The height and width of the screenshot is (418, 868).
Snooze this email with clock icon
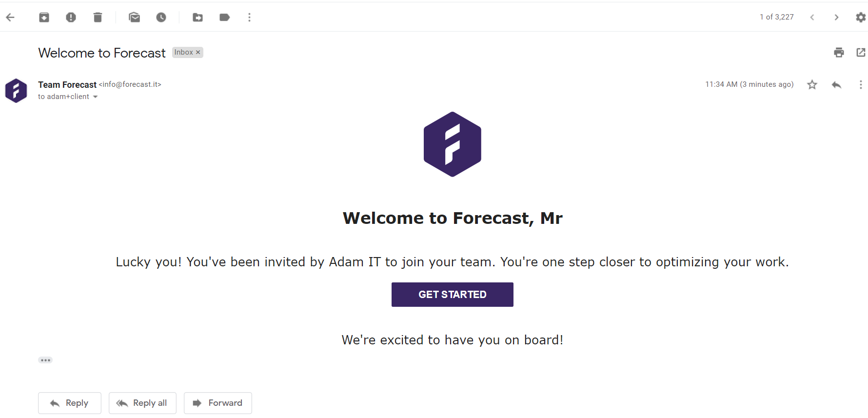click(161, 18)
